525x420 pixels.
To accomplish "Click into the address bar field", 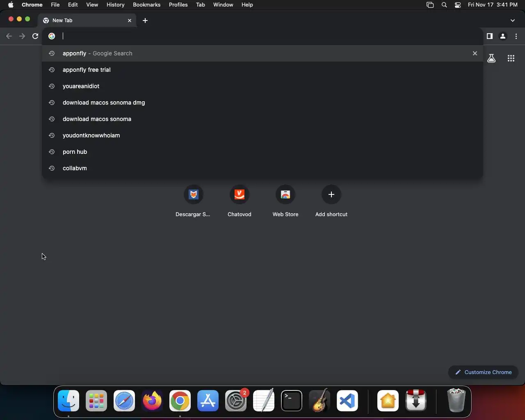I will 262,36.
